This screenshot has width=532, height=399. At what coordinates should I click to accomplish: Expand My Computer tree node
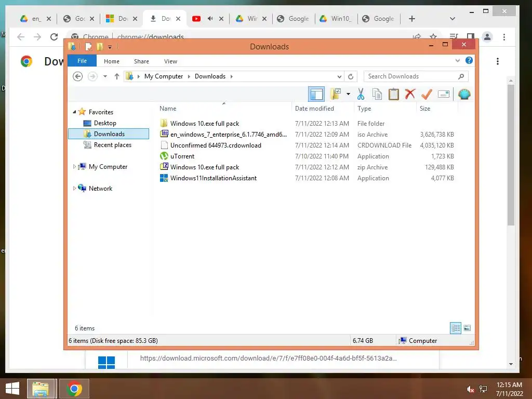pos(74,167)
